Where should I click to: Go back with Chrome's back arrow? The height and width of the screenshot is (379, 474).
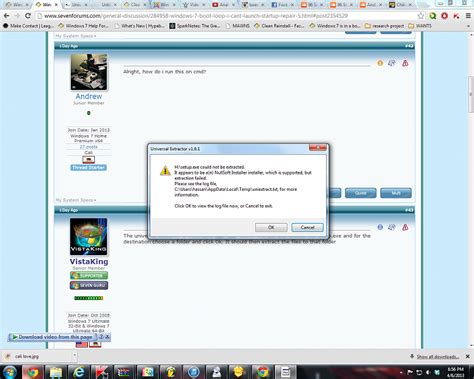click(6, 16)
